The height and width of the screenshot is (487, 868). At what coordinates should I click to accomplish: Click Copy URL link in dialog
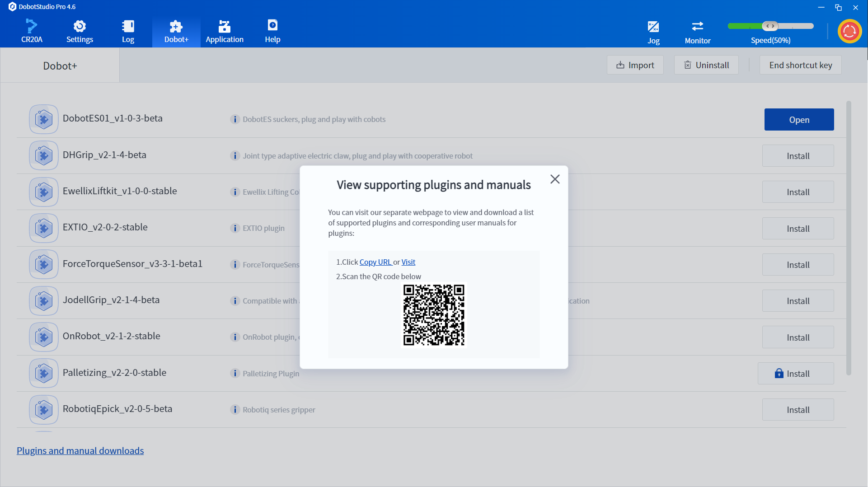[x=375, y=262]
